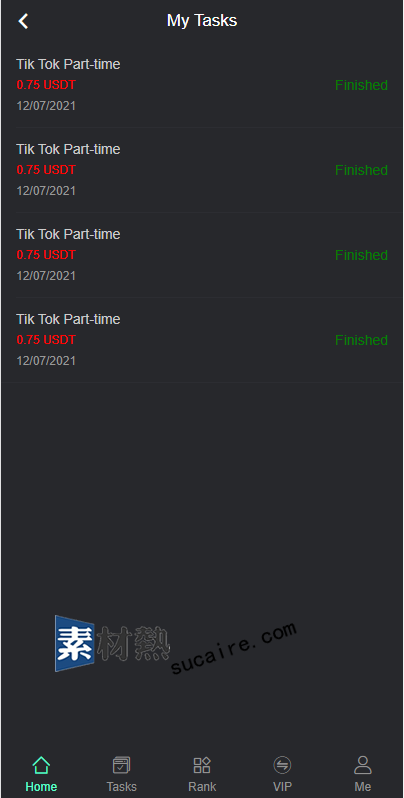404x798 pixels.
Task: Switch to the Rank tab label
Action: pos(202,786)
